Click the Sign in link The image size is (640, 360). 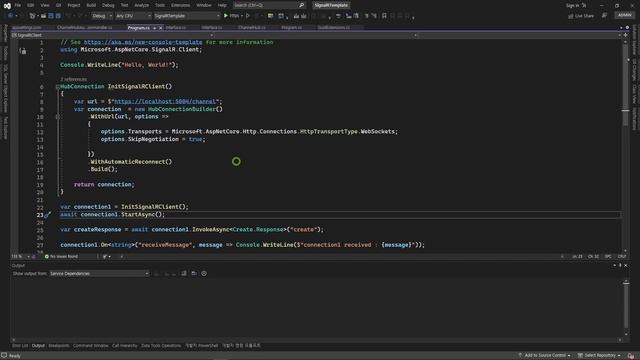572,5
